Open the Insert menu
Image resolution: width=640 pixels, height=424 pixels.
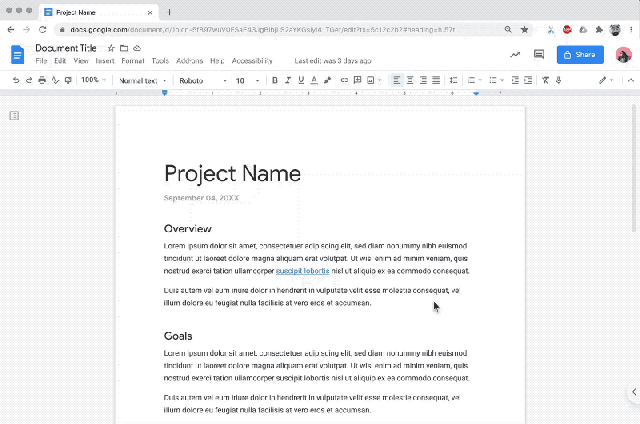click(x=105, y=61)
